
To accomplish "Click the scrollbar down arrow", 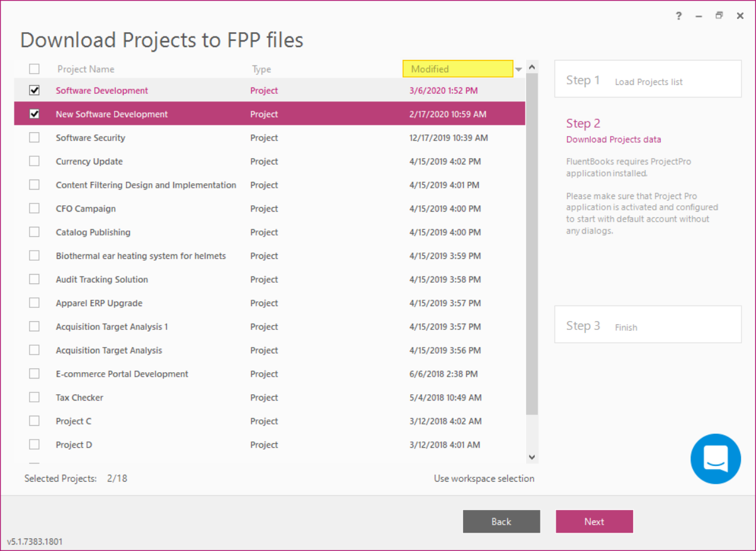I will (x=532, y=457).
